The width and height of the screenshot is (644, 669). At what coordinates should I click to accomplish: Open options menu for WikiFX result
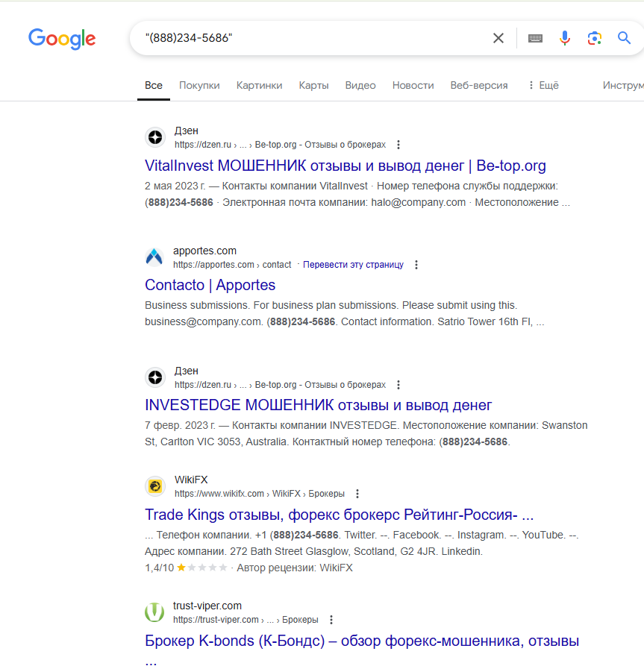[357, 494]
